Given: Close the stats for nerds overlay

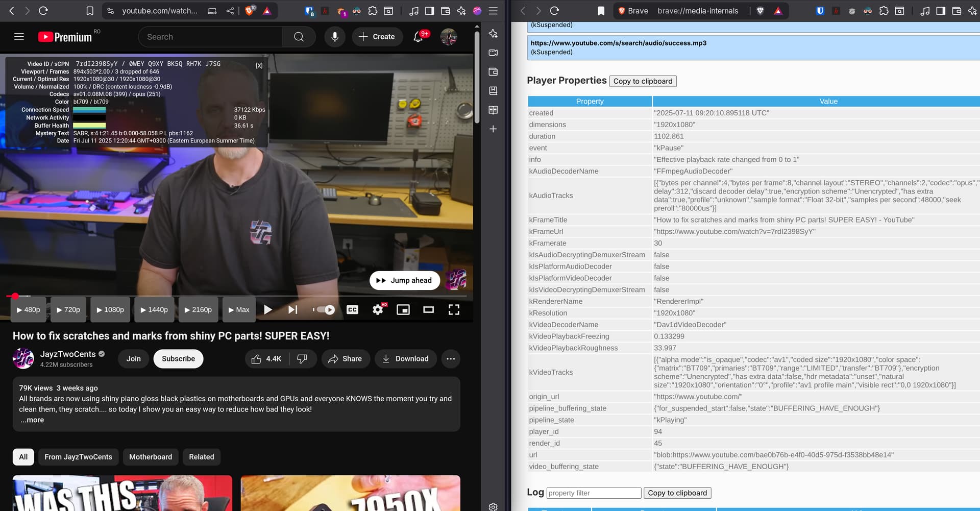Looking at the screenshot, I should pyautogui.click(x=259, y=65).
